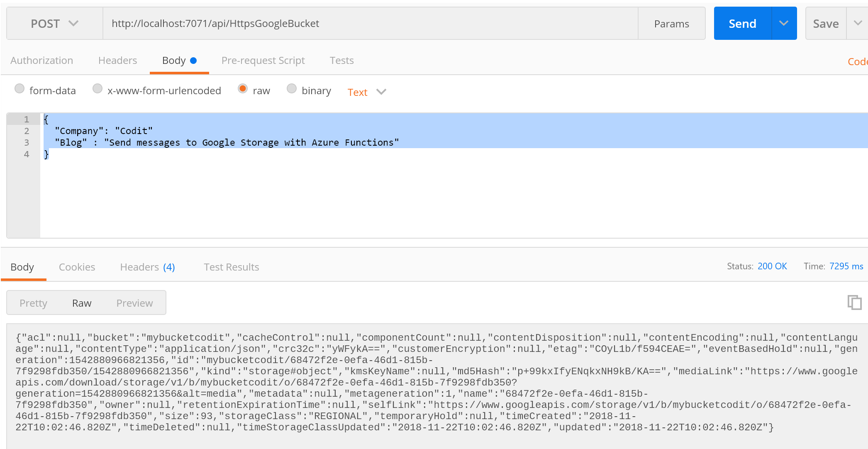Image resolution: width=868 pixels, height=449 pixels.
Task: Click the request URL input field
Action: [x=369, y=24]
